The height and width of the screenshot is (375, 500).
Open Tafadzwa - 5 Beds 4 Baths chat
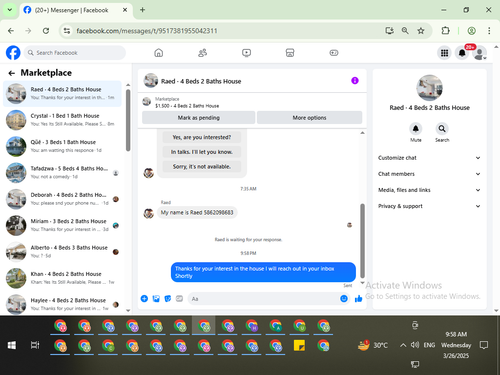(62, 173)
